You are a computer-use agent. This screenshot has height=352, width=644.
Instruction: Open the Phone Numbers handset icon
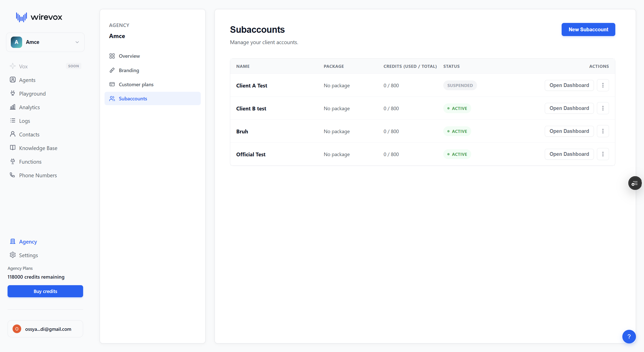point(12,175)
